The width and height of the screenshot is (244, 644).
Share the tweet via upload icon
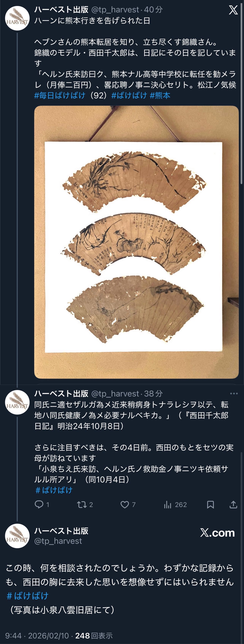coord(233,505)
